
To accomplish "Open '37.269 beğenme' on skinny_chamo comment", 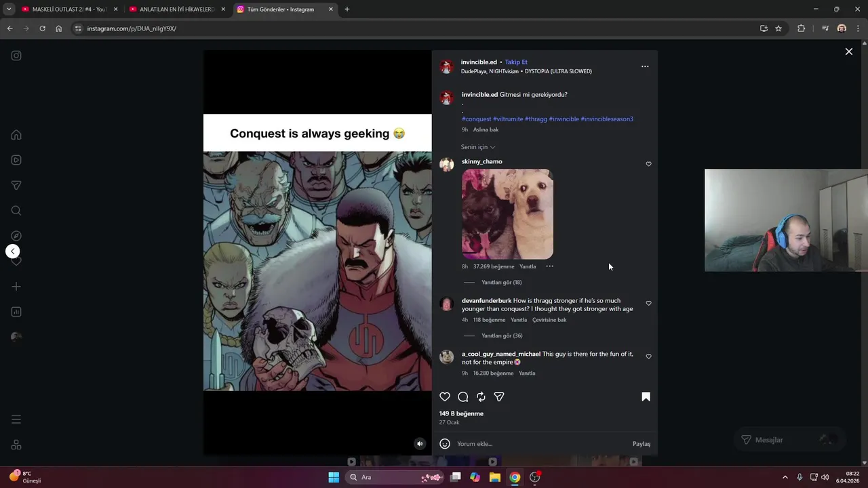I will pyautogui.click(x=494, y=266).
